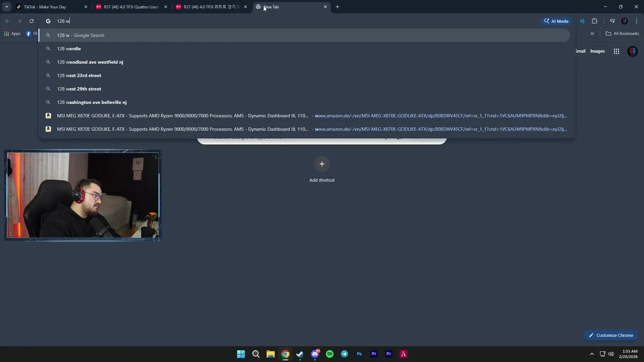This screenshot has height=362, width=644.
Task: Open Telegram from the taskbar
Action: [x=344, y=354]
